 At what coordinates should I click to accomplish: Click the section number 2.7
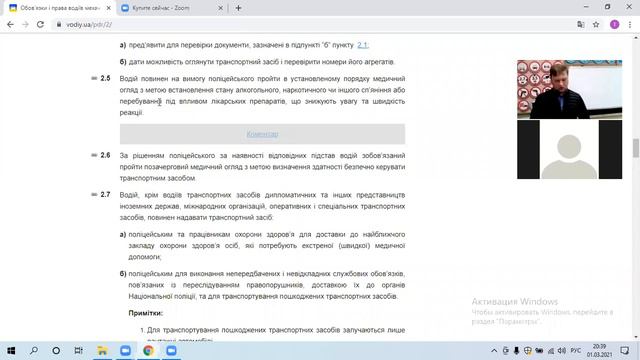[105, 194]
